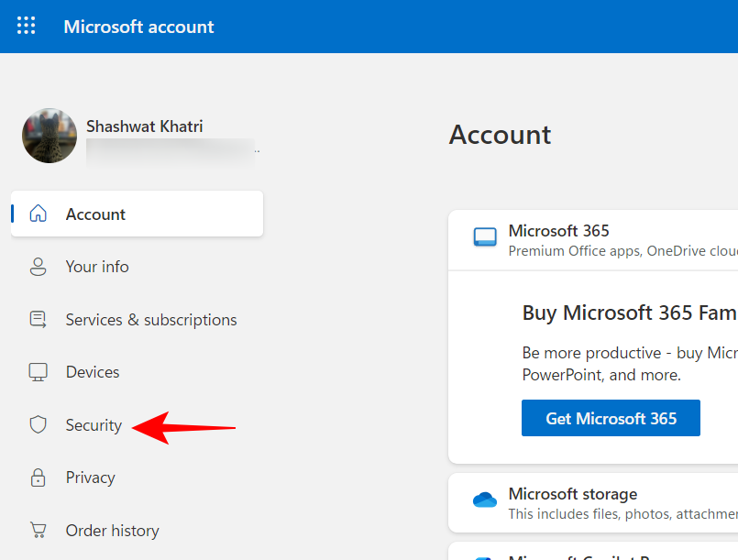
Task: Open the Microsoft 365 card heading
Action: click(x=558, y=231)
